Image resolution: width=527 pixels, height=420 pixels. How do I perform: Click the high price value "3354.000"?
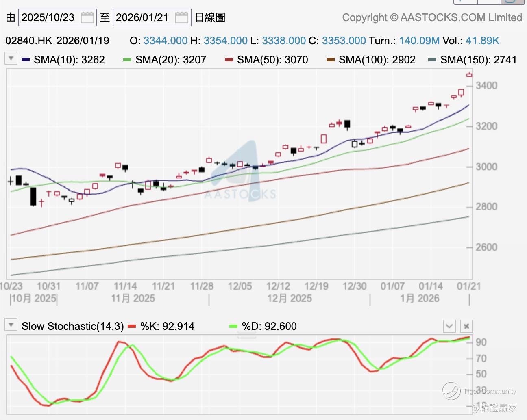tap(226, 41)
